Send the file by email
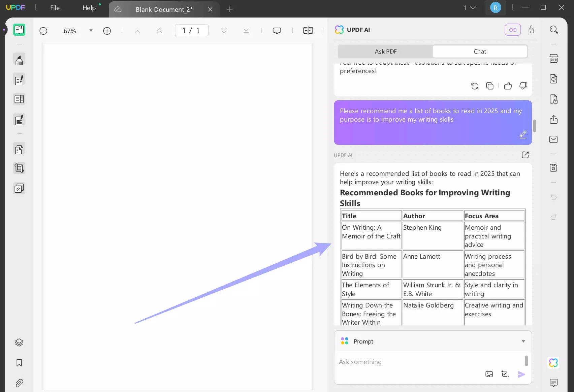The width and height of the screenshot is (574, 392). coord(554,139)
